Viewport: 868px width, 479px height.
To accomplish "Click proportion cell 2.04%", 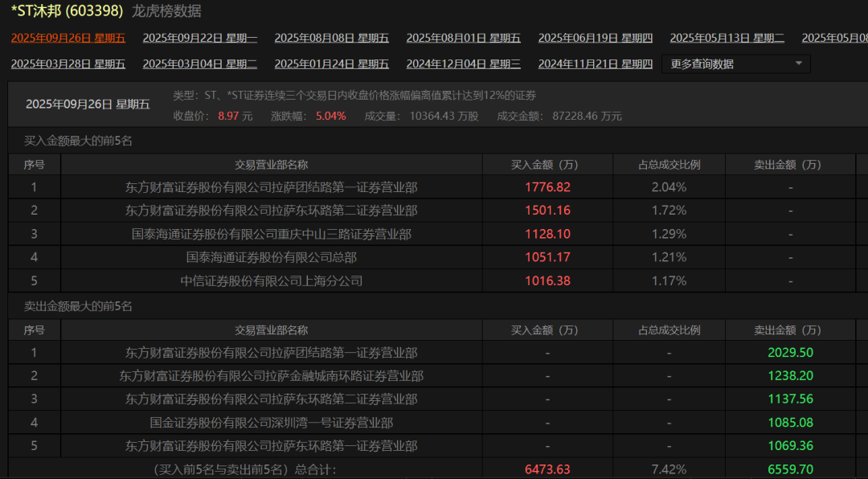I will coord(669,187).
